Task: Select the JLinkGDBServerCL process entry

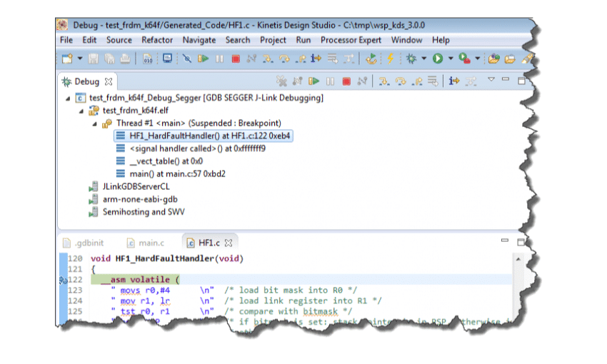Action: tap(136, 186)
